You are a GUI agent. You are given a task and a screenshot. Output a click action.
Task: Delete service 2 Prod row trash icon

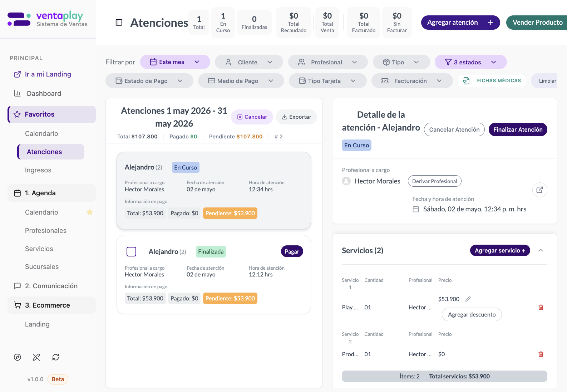tap(541, 354)
